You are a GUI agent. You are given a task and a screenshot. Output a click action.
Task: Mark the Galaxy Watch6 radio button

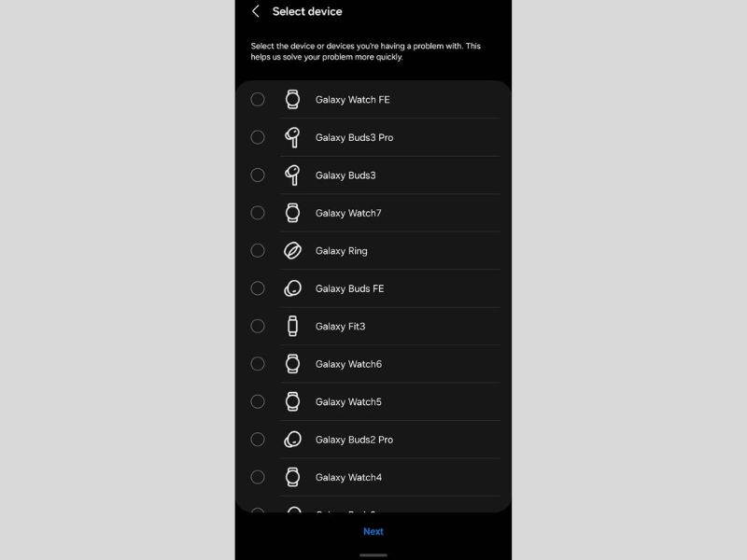coord(258,364)
